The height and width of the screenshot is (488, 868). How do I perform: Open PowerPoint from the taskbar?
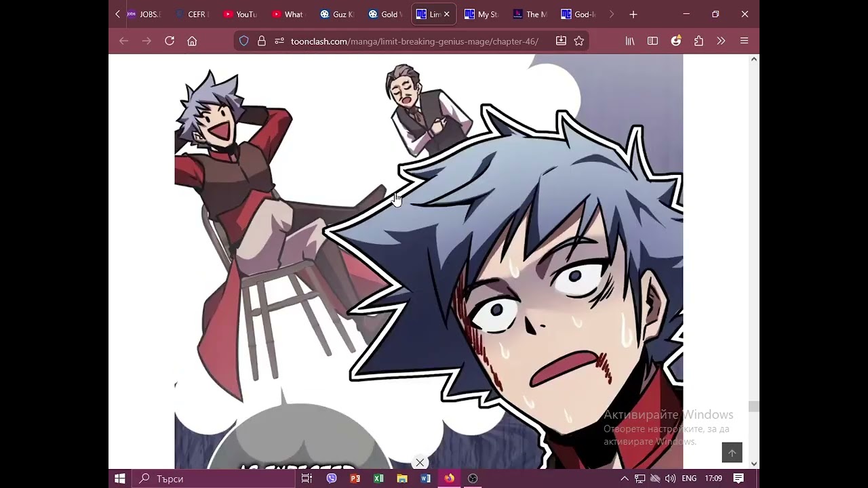coord(355,479)
